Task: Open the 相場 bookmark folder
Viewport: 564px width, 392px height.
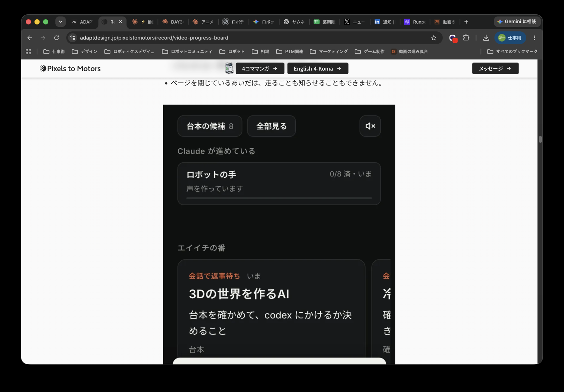Action: click(x=260, y=51)
